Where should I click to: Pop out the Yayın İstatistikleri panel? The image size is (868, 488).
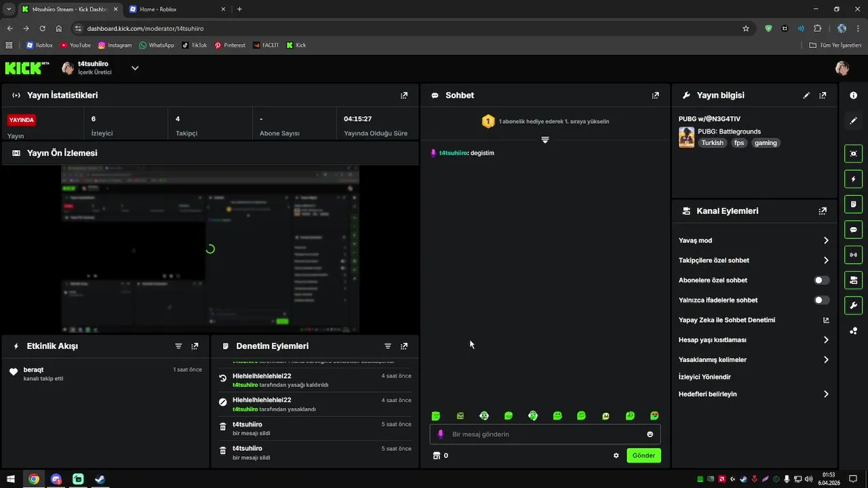404,96
